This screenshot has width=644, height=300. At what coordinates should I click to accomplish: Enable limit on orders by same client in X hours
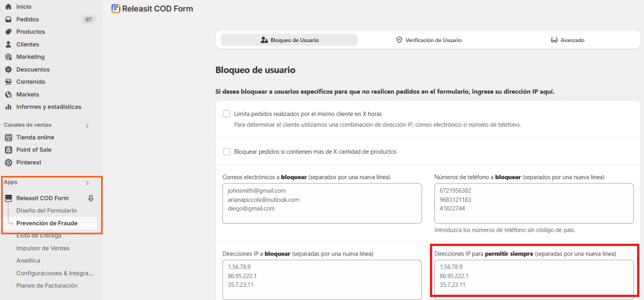(227, 114)
